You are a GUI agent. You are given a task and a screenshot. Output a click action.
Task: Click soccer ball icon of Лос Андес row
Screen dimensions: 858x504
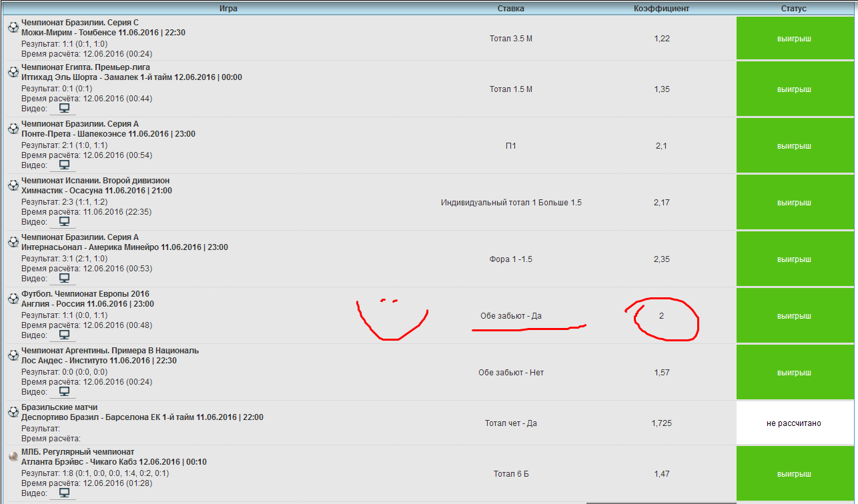[x=13, y=355]
